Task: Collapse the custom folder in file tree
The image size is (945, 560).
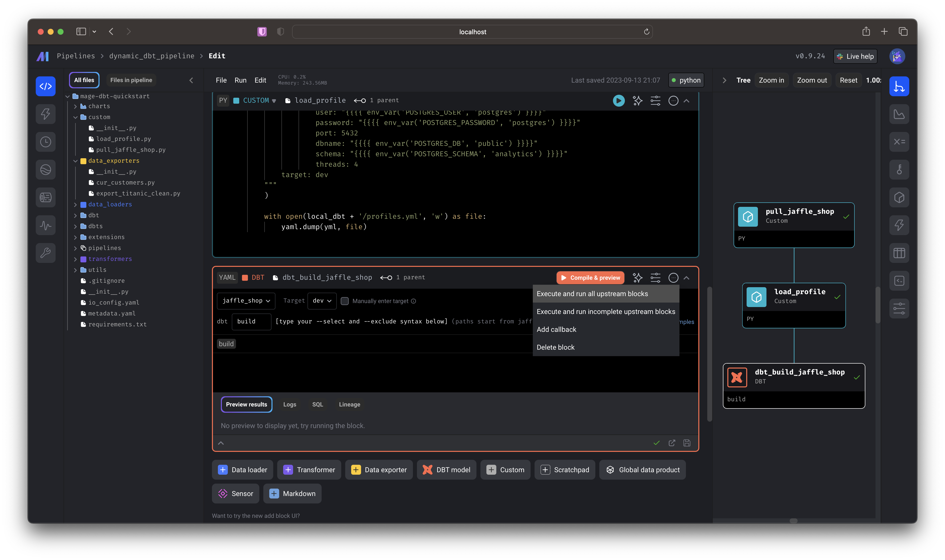Action: 75,117
